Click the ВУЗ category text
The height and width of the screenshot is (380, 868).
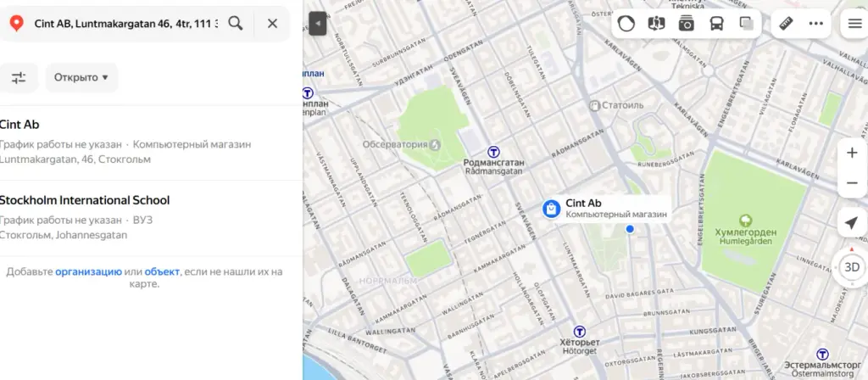[x=142, y=220]
